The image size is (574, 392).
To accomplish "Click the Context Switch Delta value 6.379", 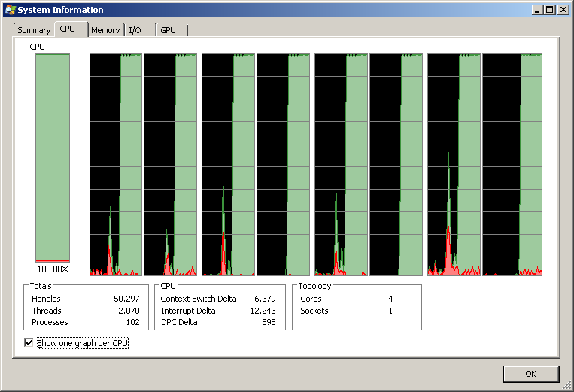I will coord(265,299).
